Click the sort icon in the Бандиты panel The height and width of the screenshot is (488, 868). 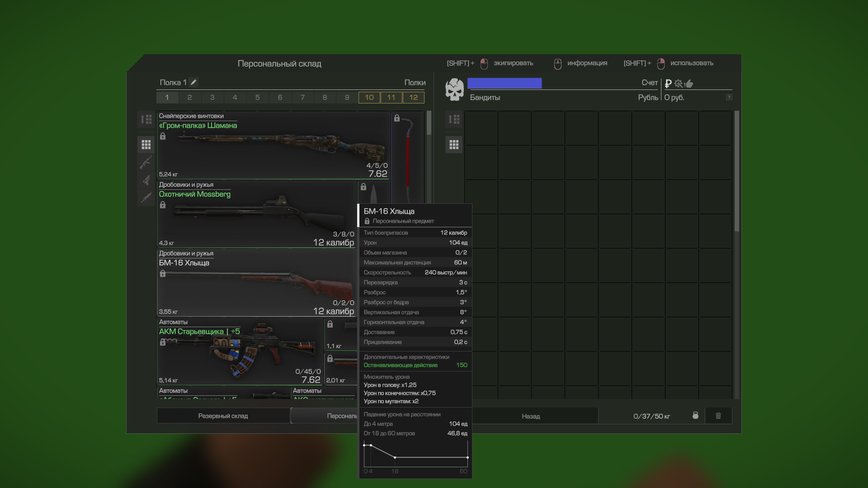454,119
